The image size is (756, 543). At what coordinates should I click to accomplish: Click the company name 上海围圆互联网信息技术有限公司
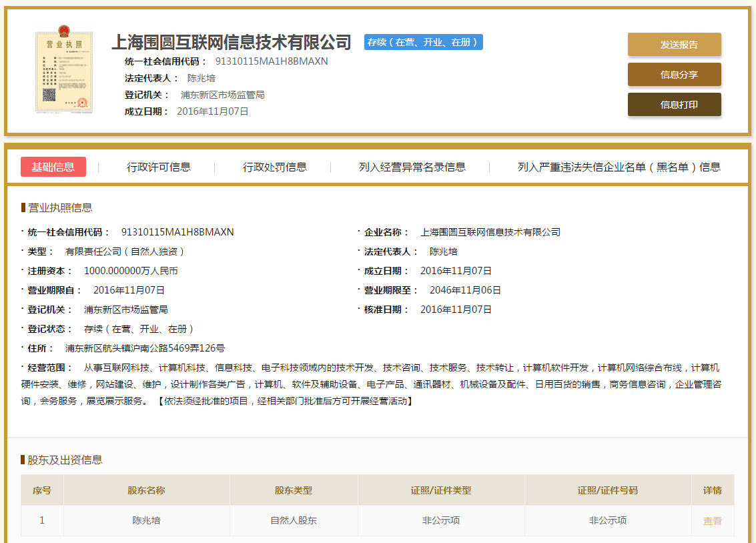click(230, 42)
